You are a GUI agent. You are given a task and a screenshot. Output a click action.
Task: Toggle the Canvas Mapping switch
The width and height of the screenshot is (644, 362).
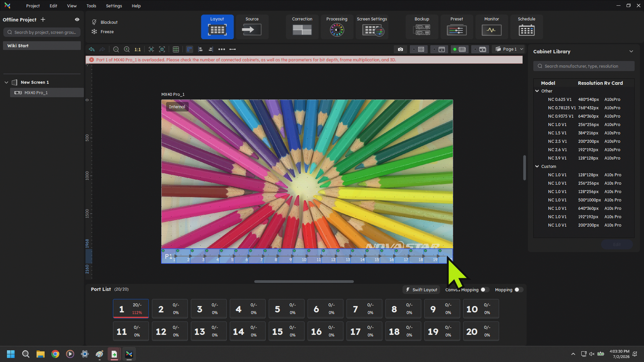coord(485,290)
